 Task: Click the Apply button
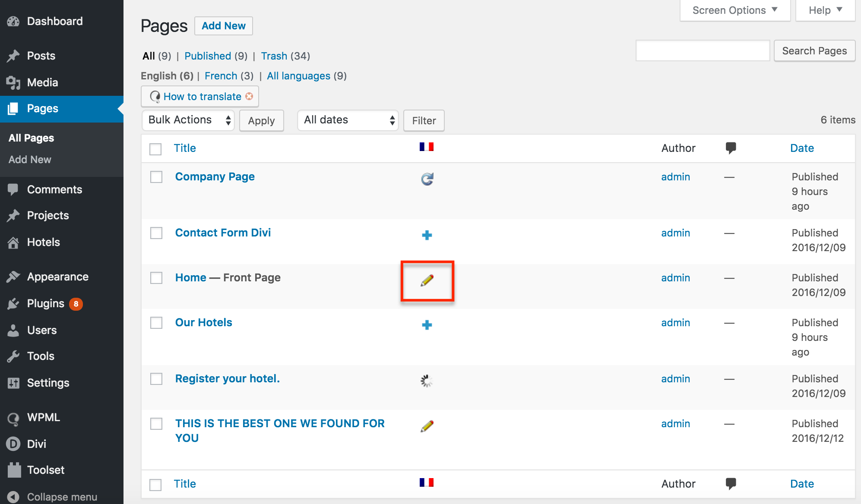261,120
